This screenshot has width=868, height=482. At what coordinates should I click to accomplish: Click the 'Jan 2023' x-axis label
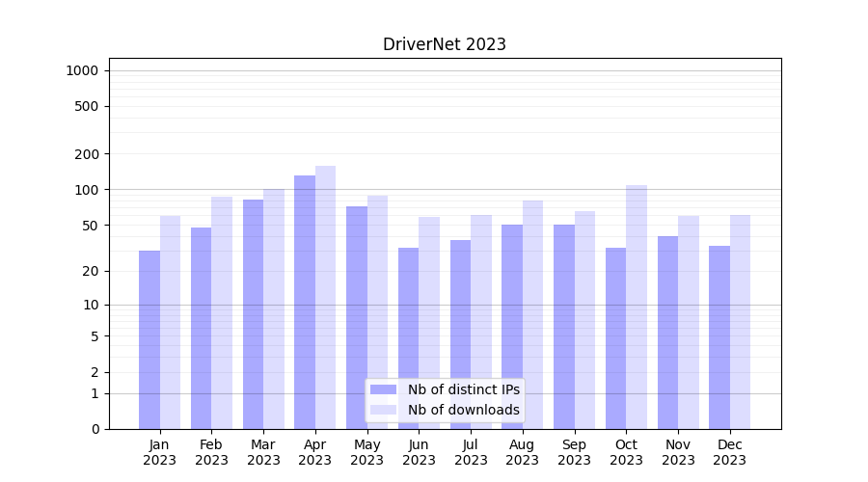[160, 452]
